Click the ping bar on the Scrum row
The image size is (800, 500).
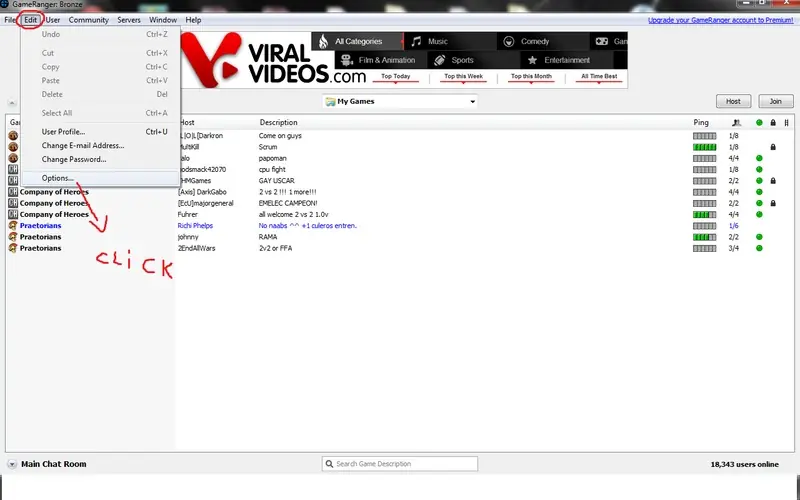pyautogui.click(x=705, y=147)
